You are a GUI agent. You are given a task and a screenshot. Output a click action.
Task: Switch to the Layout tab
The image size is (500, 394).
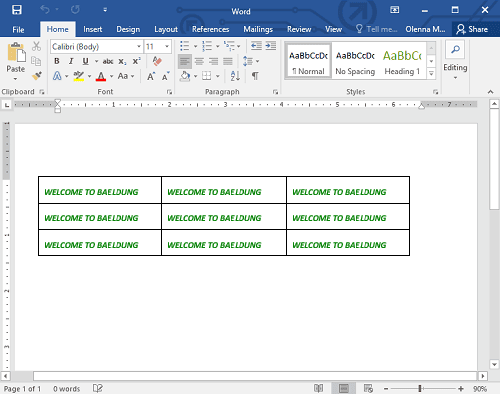click(166, 30)
